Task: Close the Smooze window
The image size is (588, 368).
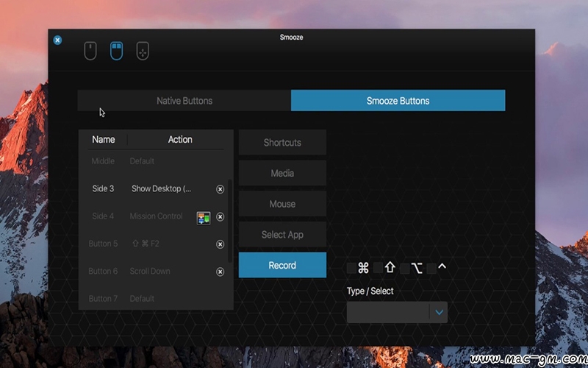Action: click(x=57, y=40)
